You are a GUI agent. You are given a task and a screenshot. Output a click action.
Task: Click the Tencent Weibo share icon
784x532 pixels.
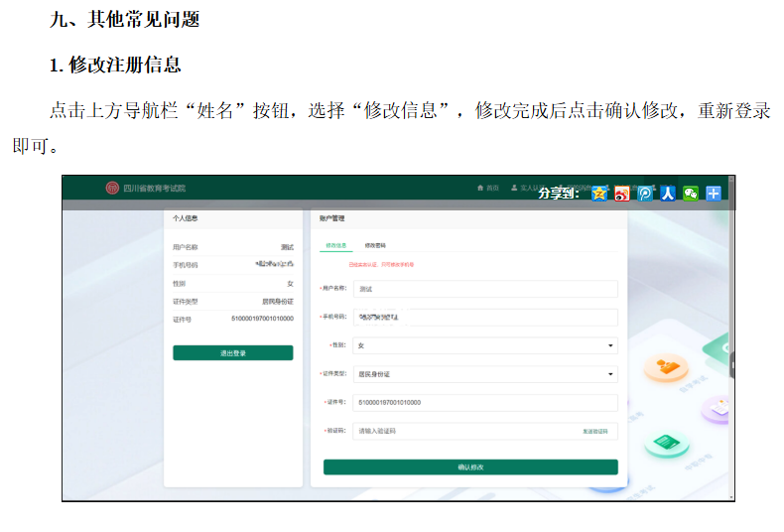[x=645, y=194]
